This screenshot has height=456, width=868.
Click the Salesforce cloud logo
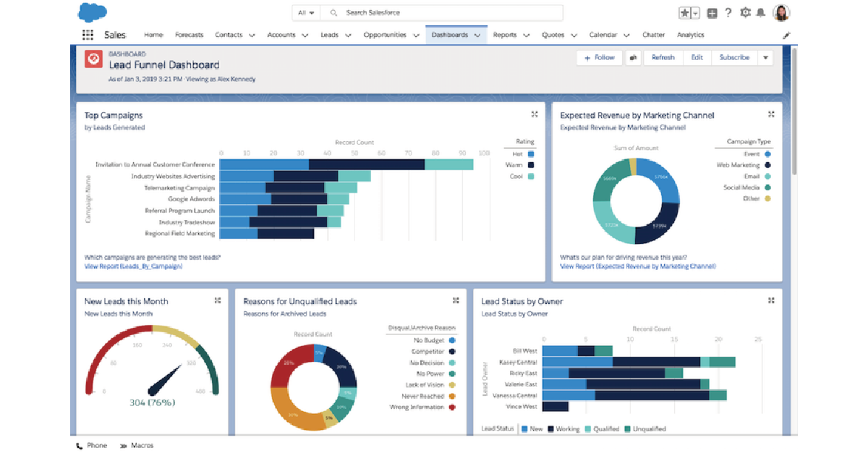click(x=92, y=12)
